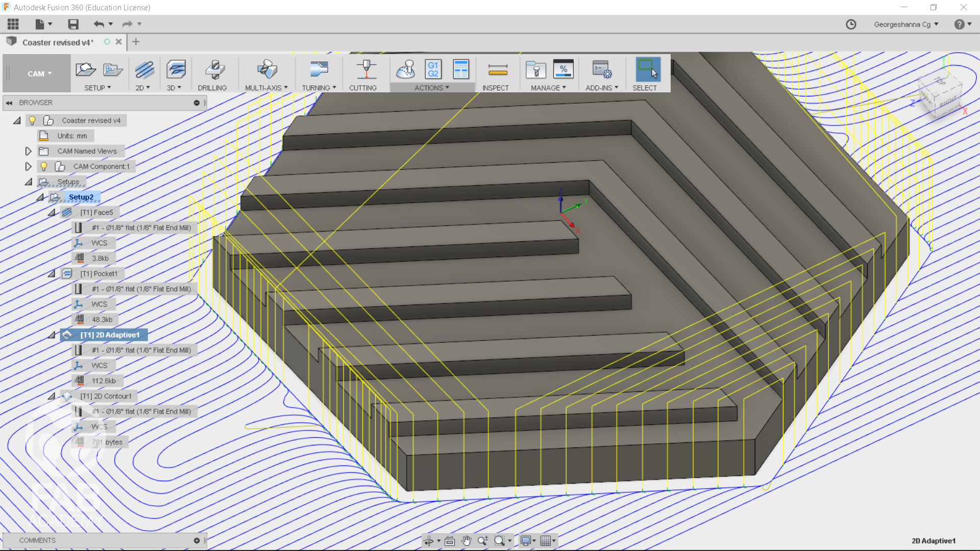Click the Simulate action icon

406,69
